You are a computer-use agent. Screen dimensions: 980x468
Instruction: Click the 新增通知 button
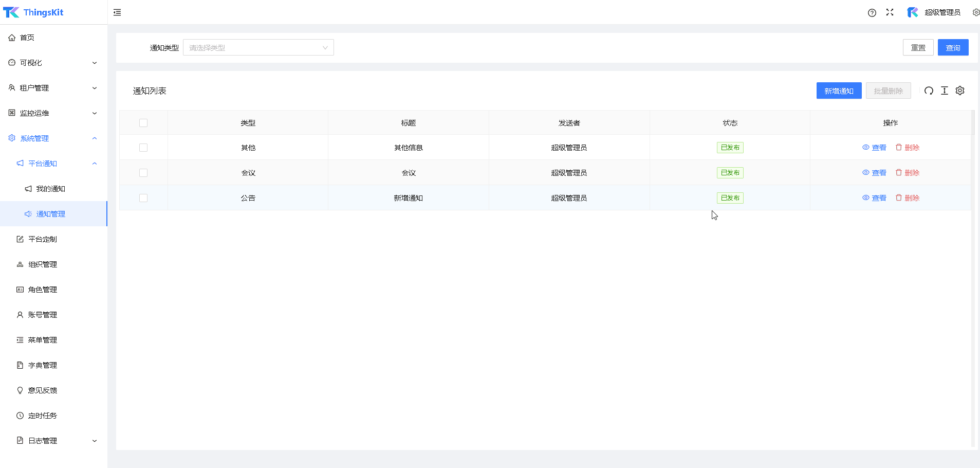[839, 91]
